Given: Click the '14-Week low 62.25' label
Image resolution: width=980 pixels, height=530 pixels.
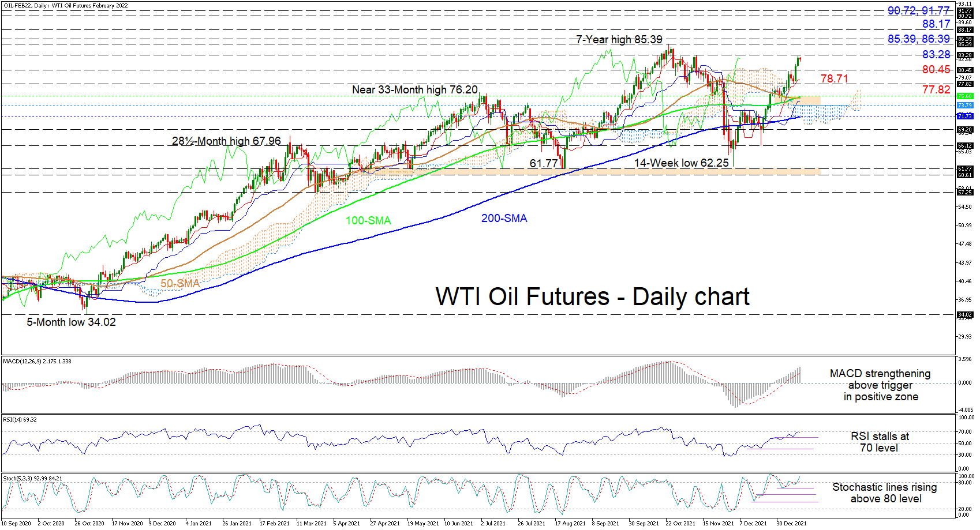Looking at the screenshot, I should pos(682,163).
